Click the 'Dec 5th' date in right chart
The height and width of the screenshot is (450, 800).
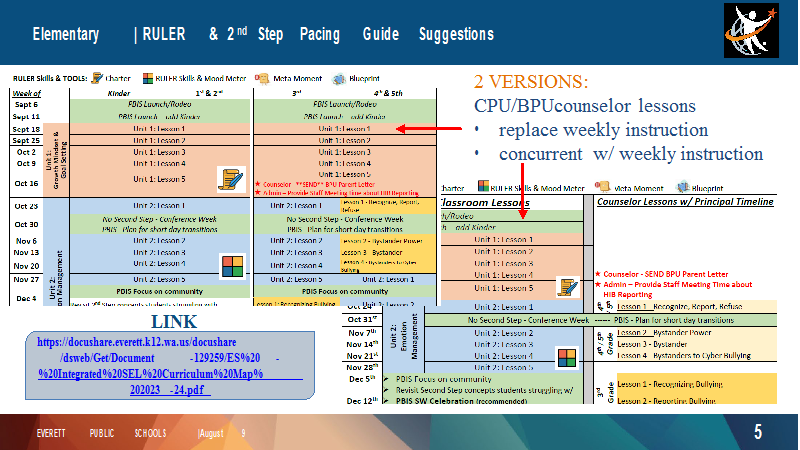point(362,379)
